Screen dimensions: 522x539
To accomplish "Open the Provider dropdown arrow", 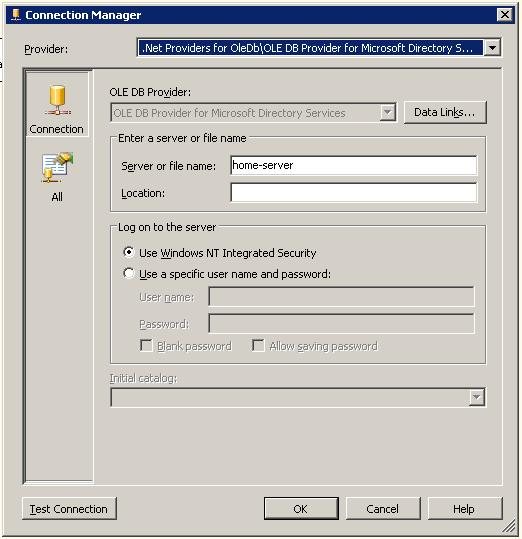I will 492,48.
